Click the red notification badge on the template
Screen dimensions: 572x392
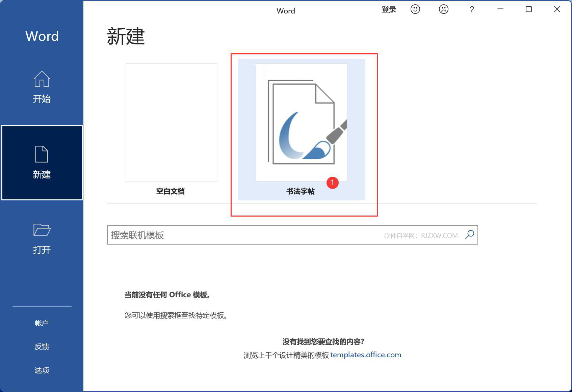[x=332, y=183]
